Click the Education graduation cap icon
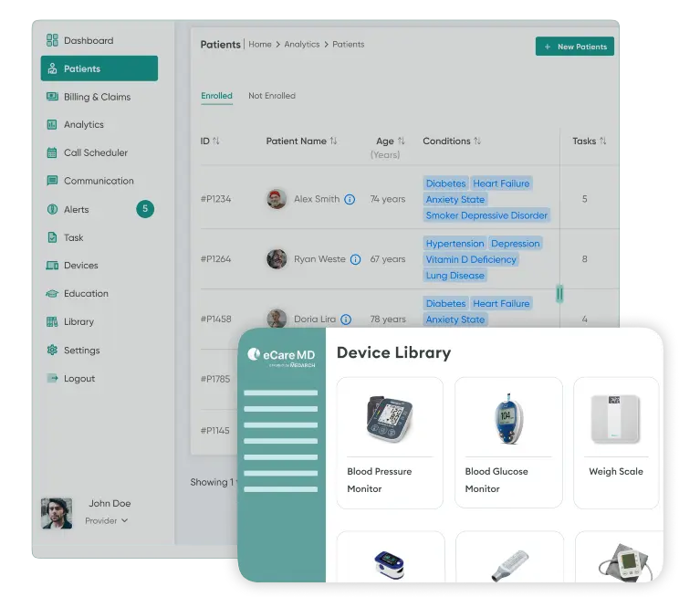The height and width of the screenshot is (597, 700). [x=52, y=293]
